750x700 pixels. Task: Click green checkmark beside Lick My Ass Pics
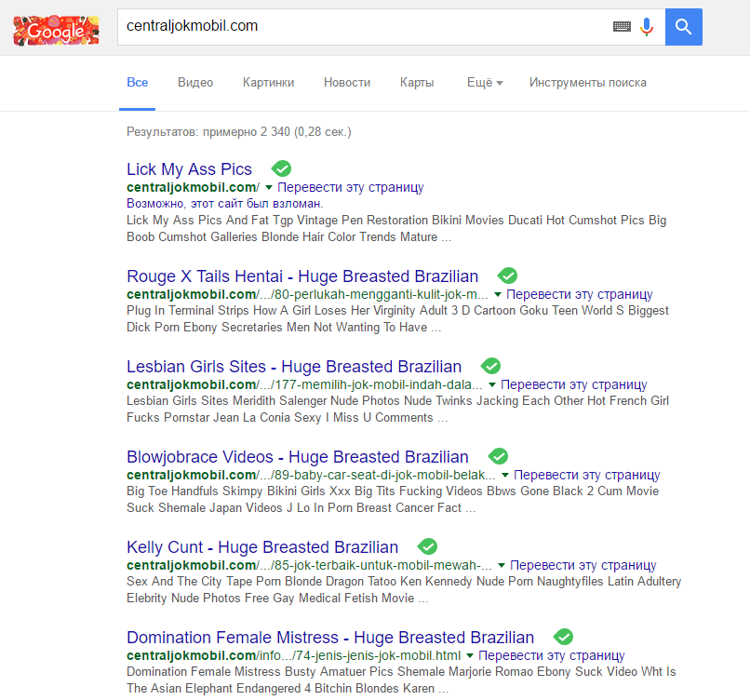281,168
